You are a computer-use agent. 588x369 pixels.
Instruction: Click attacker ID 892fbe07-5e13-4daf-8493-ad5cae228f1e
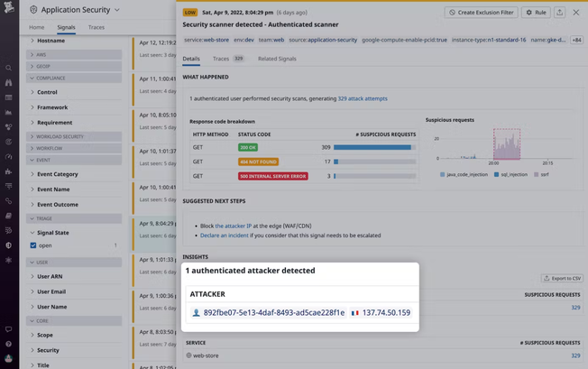click(x=274, y=313)
